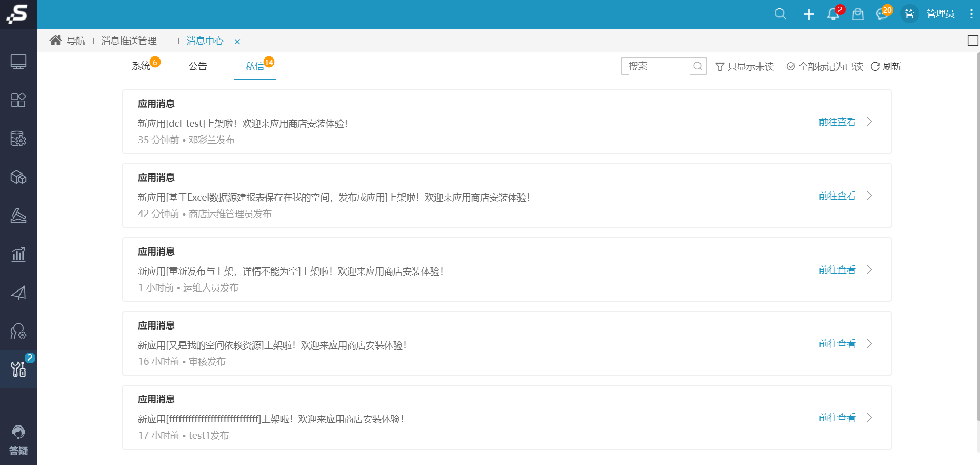The image size is (980, 465).
Task: Toggle 只显示未读 filter
Action: coord(745,67)
